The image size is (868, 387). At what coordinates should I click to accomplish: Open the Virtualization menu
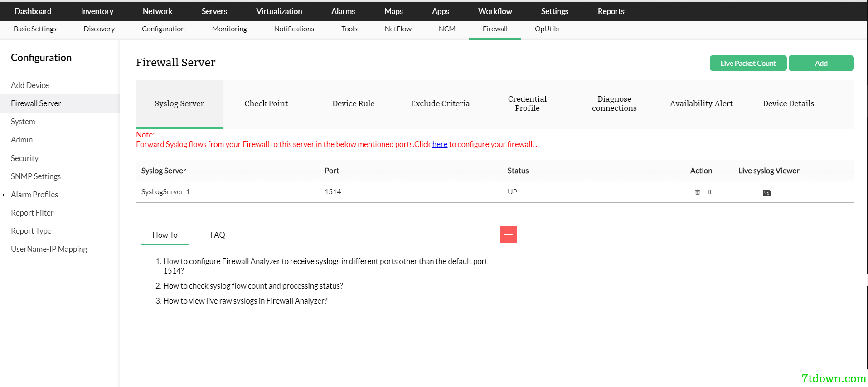click(279, 11)
